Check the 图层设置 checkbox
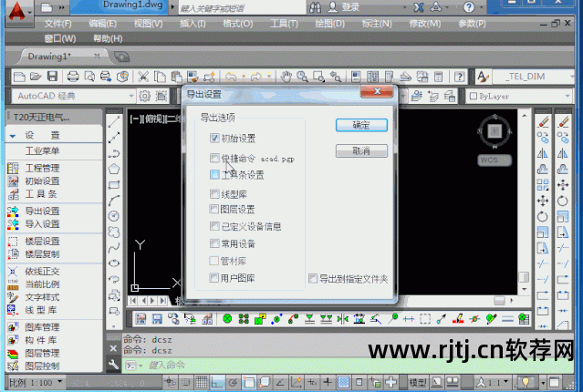Image resolution: width=583 pixels, height=392 pixels. point(213,209)
